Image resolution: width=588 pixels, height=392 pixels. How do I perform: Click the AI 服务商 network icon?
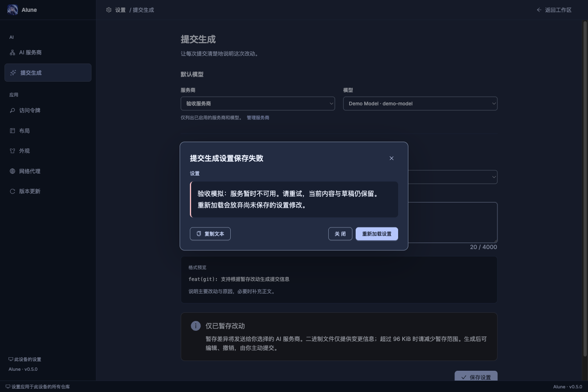12,53
